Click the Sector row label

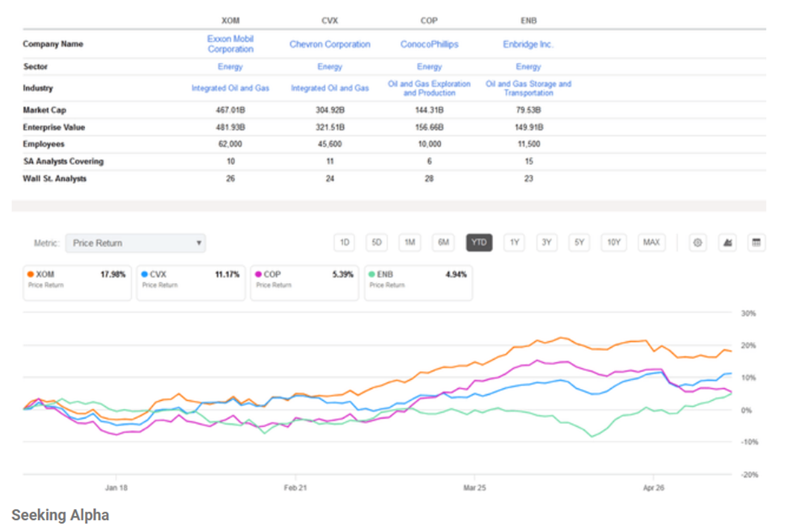pyautogui.click(x=36, y=67)
